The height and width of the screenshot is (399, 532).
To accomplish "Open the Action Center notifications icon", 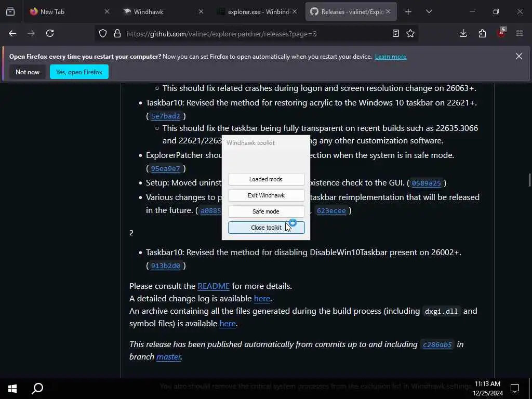I will click(x=515, y=388).
